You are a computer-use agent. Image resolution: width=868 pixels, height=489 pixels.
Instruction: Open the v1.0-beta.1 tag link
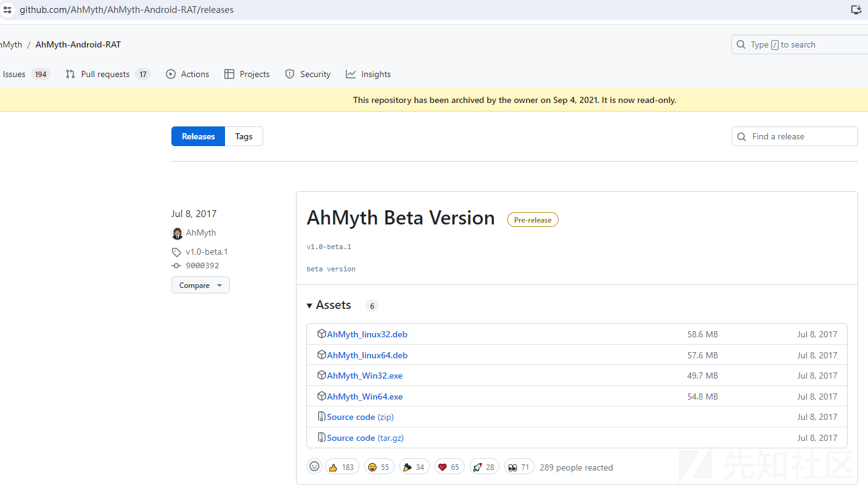[x=207, y=252]
